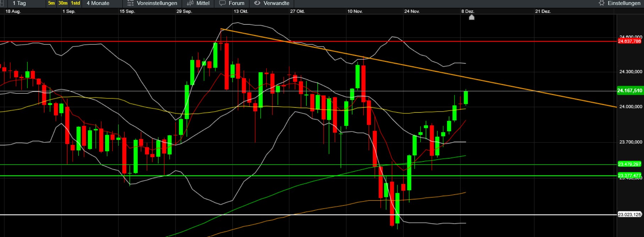This screenshot has height=237, width=644.
Task: Click the 10 Nov. date label
Action: coord(355,11)
